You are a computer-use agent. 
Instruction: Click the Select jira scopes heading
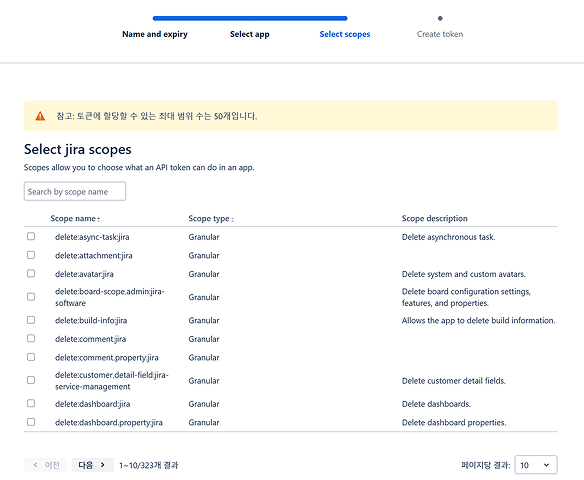77,149
